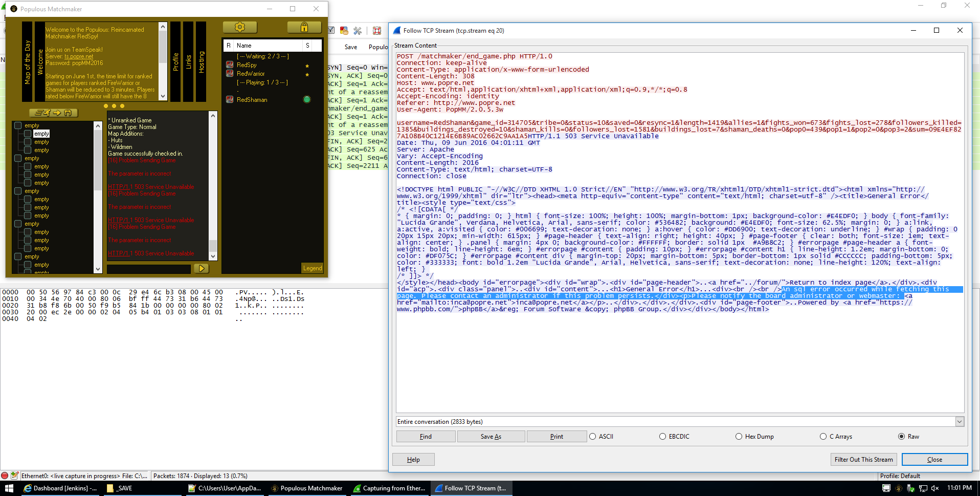Click the chat message input field
This screenshot has width=980, height=496.
click(149, 268)
